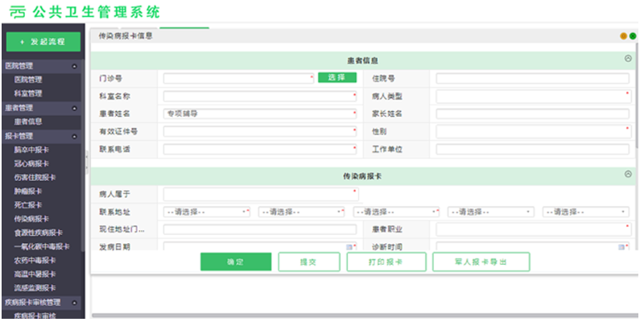The width and height of the screenshot is (644, 322).
Task: Open 食源性疾病报卡 in sidebar
Action: tap(38, 233)
